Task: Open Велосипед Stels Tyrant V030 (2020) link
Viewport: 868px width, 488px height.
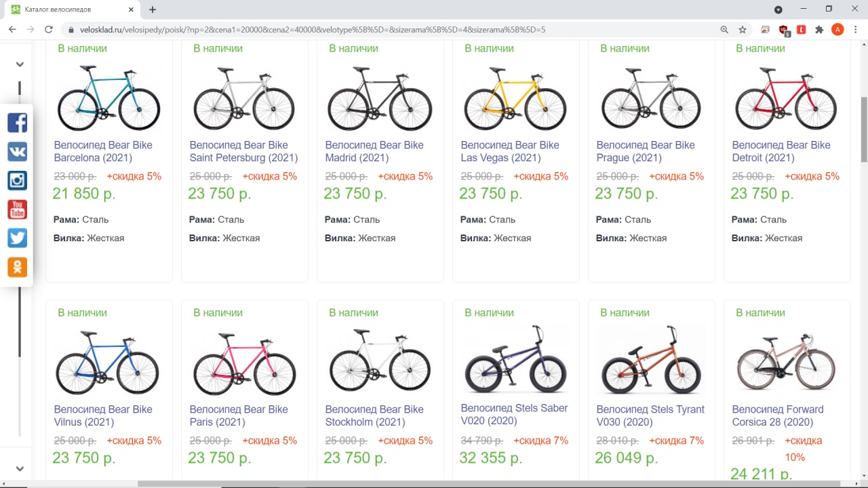Action: [x=650, y=415]
